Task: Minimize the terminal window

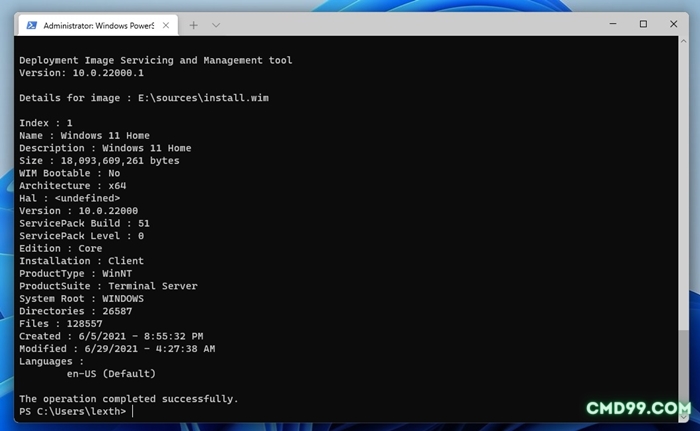Action: click(613, 24)
